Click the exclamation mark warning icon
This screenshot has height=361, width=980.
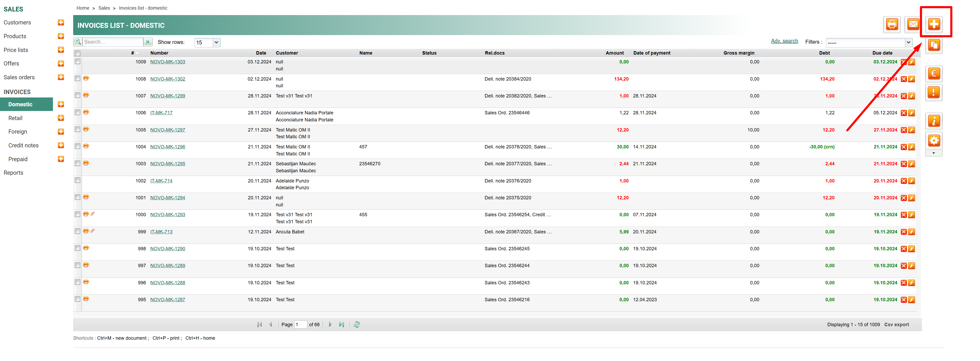click(x=934, y=93)
